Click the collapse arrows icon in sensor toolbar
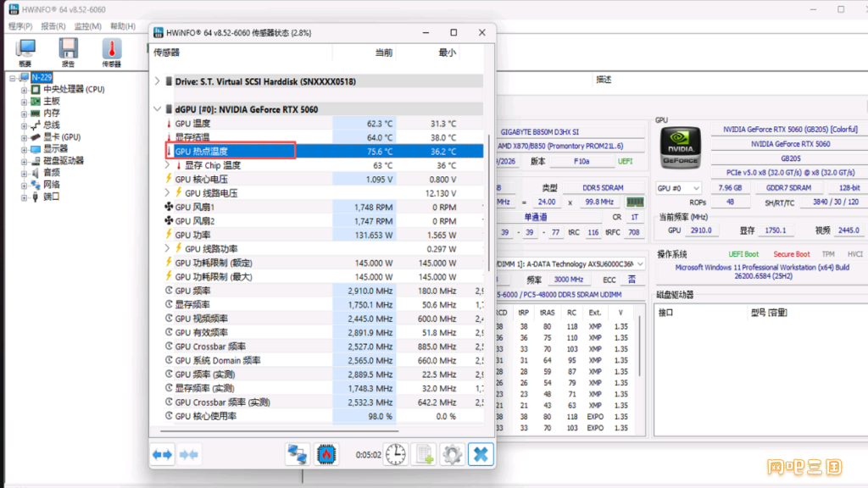This screenshot has width=868, height=488. 189,455
